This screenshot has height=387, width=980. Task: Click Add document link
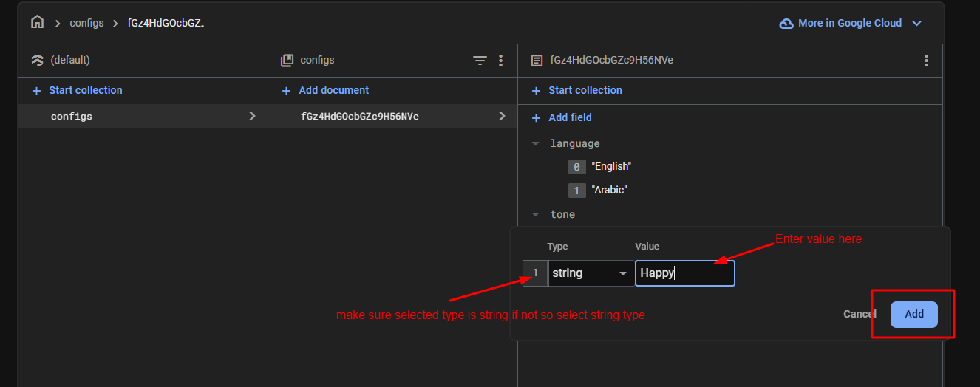tap(333, 90)
